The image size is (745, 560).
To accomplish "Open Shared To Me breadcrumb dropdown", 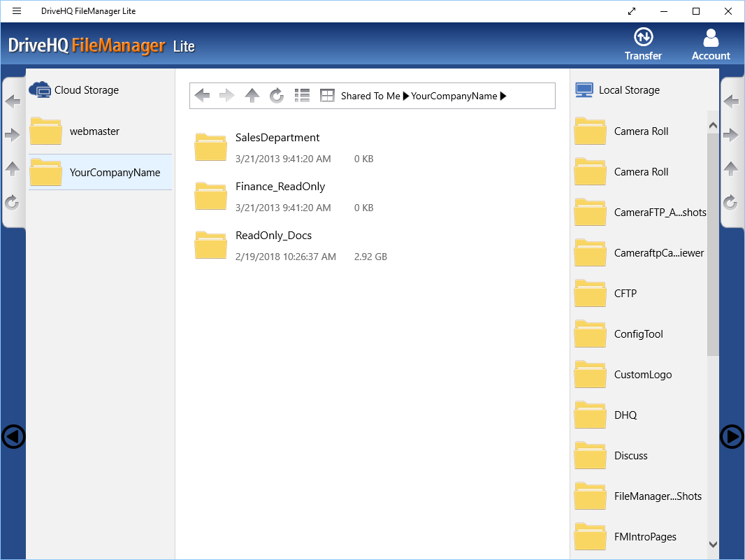I will [406, 96].
